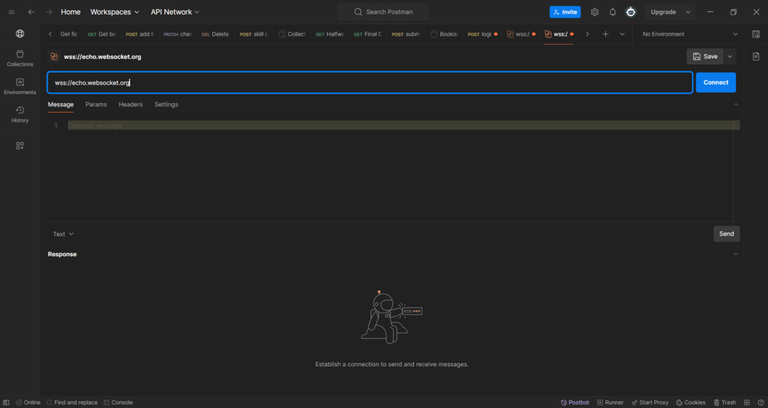Click the Upgrade button
The height and width of the screenshot is (408, 768).
tap(663, 12)
